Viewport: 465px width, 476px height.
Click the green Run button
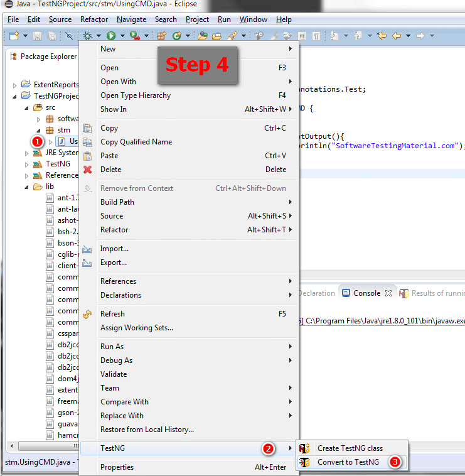(x=111, y=36)
